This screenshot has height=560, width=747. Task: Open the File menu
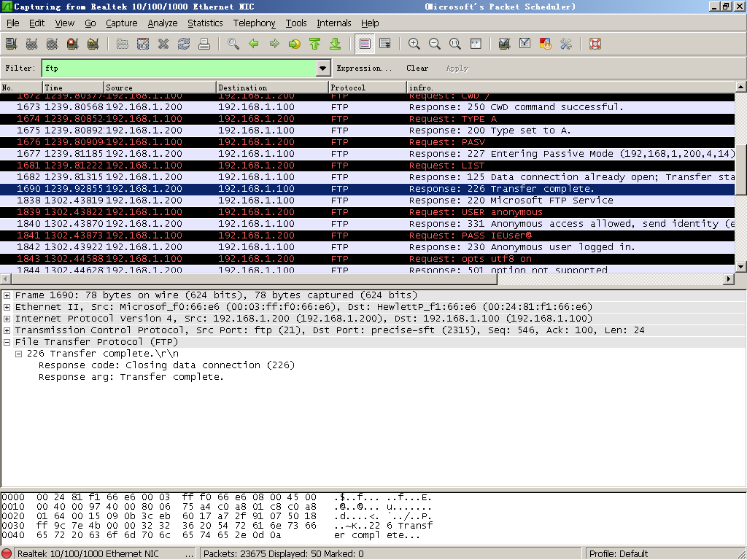tap(13, 23)
